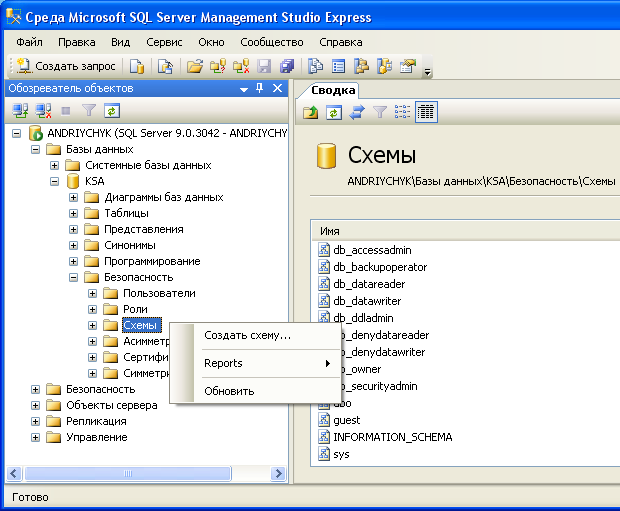Collapse the Базы данных node
The height and width of the screenshot is (511, 620).
pyautogui.click(x=35, y=150)
